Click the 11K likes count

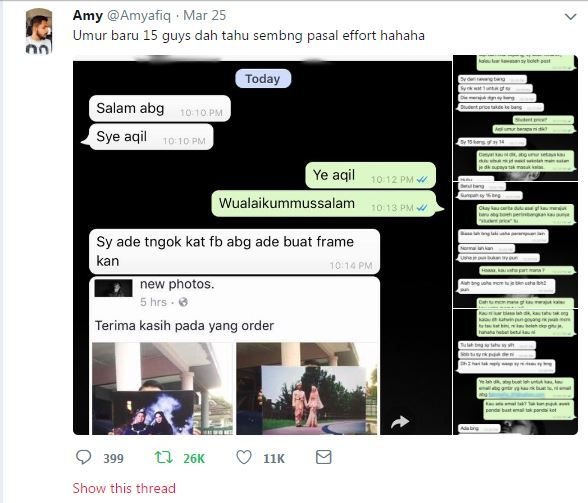(x=274, y=458)
